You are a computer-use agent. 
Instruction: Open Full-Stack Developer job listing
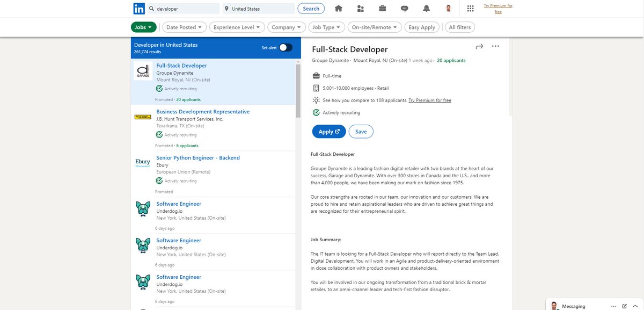point(181,66)
